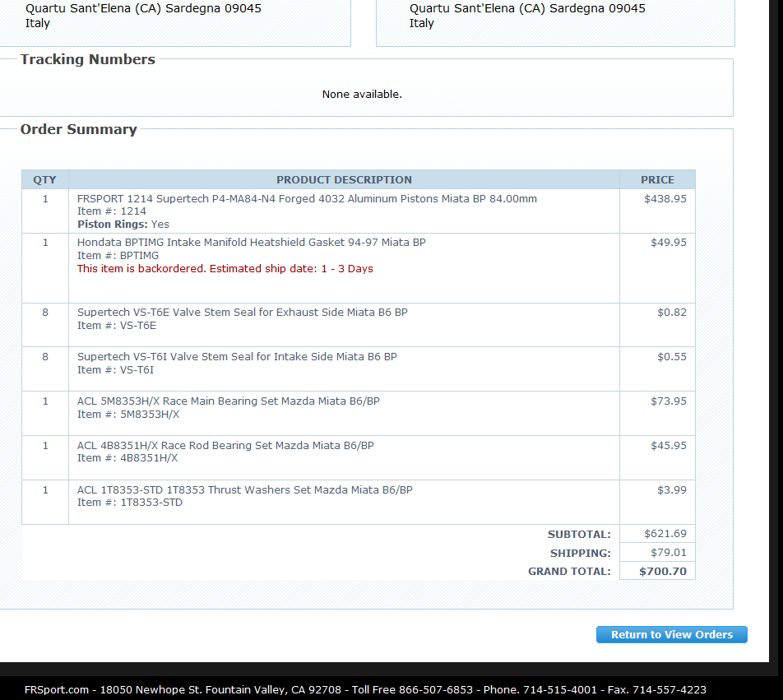Click quantity 8 for VS-T6I seal row

point(45,356)
